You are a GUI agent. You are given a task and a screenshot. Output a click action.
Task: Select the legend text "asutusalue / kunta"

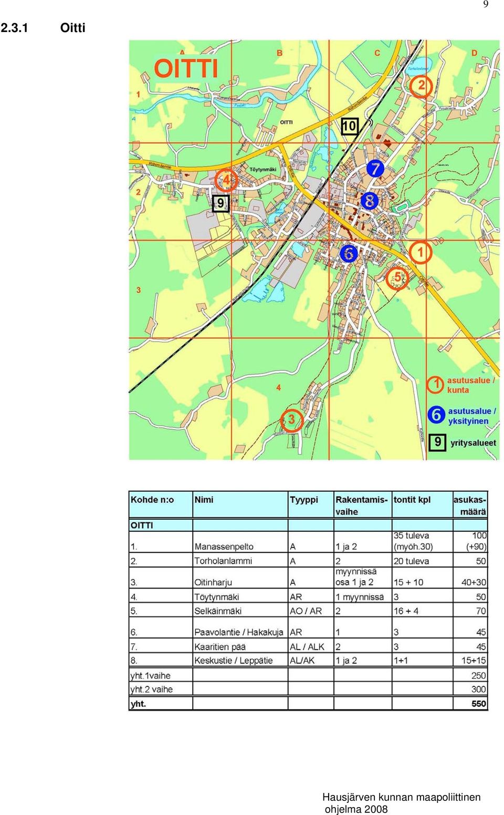coord(470,385)
